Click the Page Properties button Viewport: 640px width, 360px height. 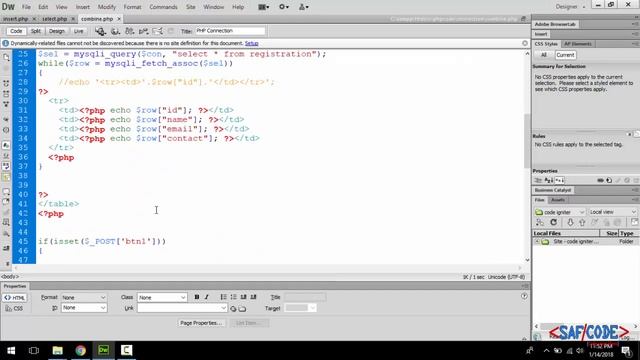pyautogui.click(x=201, y=323)
